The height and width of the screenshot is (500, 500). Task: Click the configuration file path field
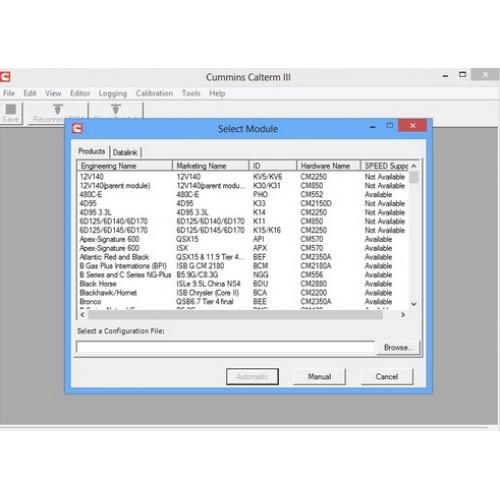[x=226, y=347]
